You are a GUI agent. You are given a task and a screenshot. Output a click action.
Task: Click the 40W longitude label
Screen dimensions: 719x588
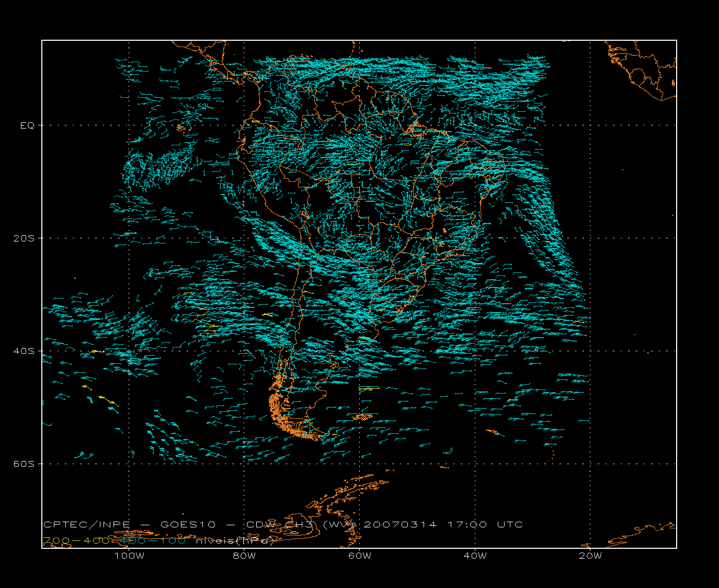(475, 556)
